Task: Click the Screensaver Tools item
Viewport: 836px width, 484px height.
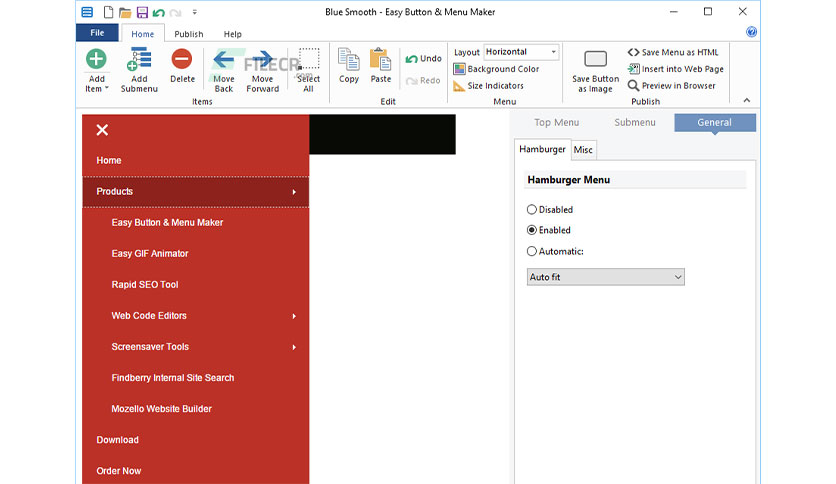Action: [x=150, y=346]
